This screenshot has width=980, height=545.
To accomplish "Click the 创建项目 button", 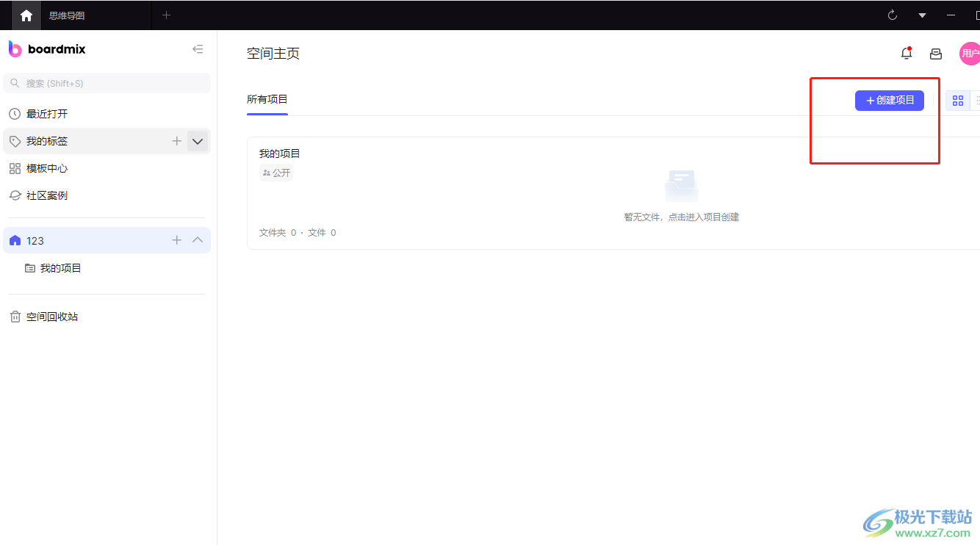I will click(890, 101).
